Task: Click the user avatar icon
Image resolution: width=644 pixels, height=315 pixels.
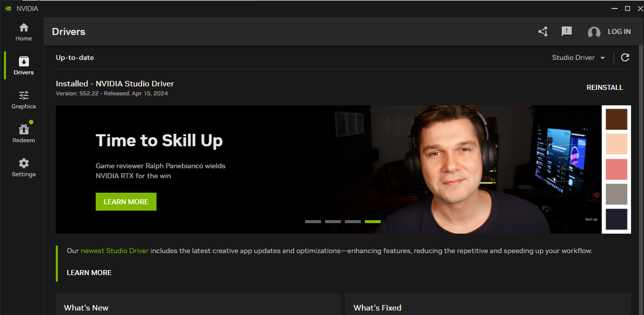Action: pyautogui.click(x=594, y=31)
